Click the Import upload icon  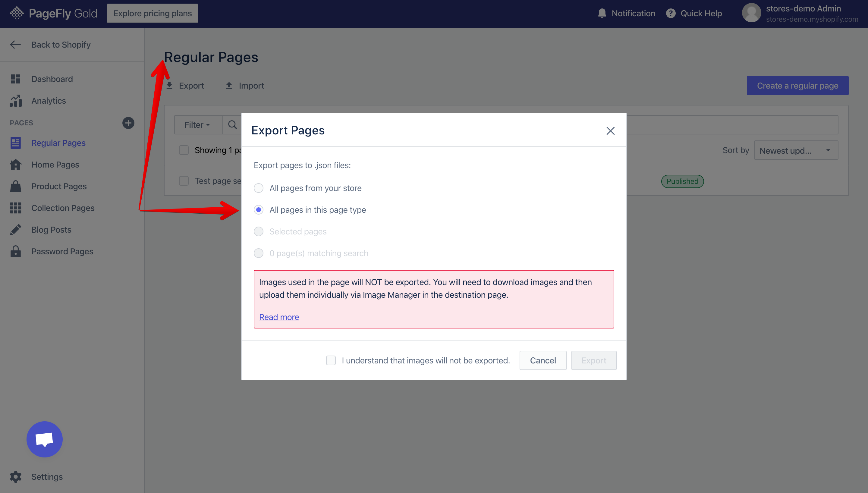tap(229, 85)
